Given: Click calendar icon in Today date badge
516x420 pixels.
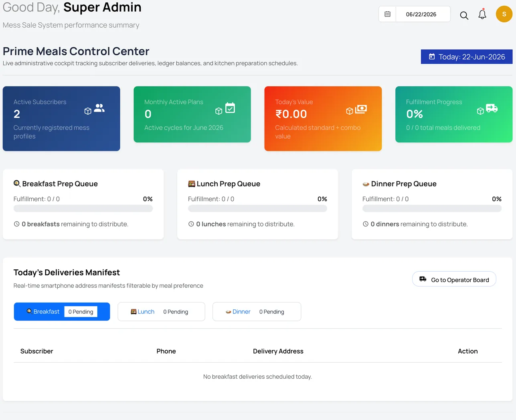Looking at the screenshot, I should pyautogui.click(x=432, y=57).
